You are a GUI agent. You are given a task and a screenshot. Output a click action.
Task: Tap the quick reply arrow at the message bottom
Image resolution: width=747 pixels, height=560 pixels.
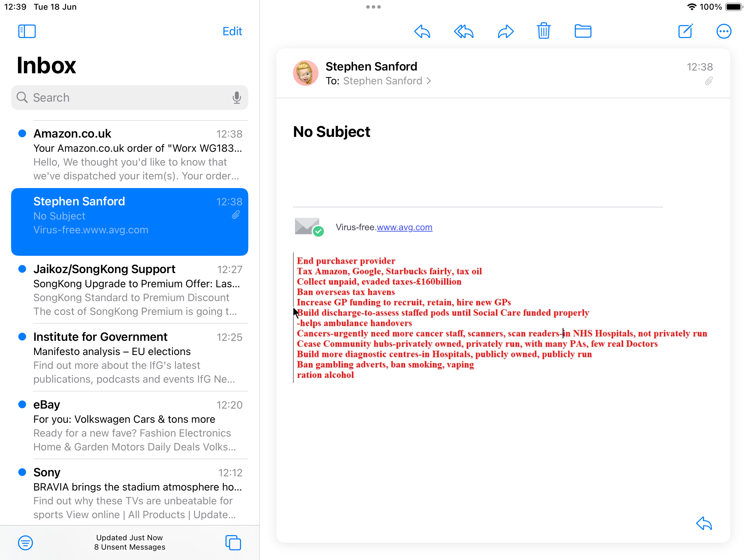(704, 523)
